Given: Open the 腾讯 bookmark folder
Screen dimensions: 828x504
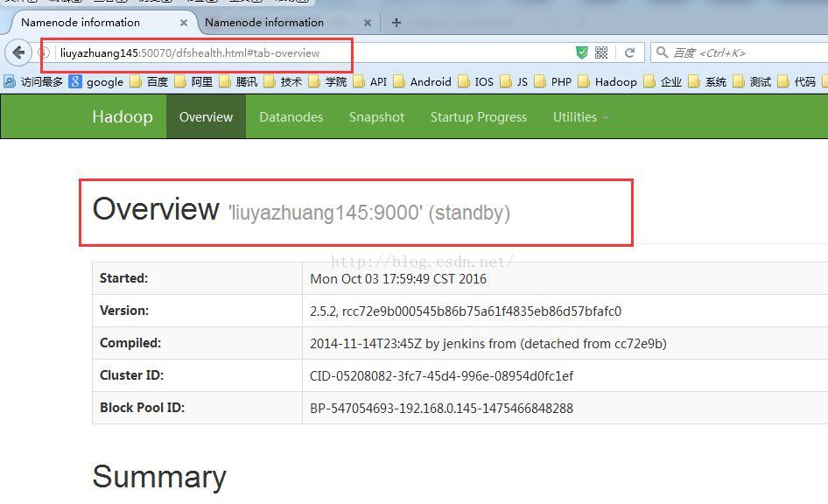Looking at the screenshot, I should 238,81.
